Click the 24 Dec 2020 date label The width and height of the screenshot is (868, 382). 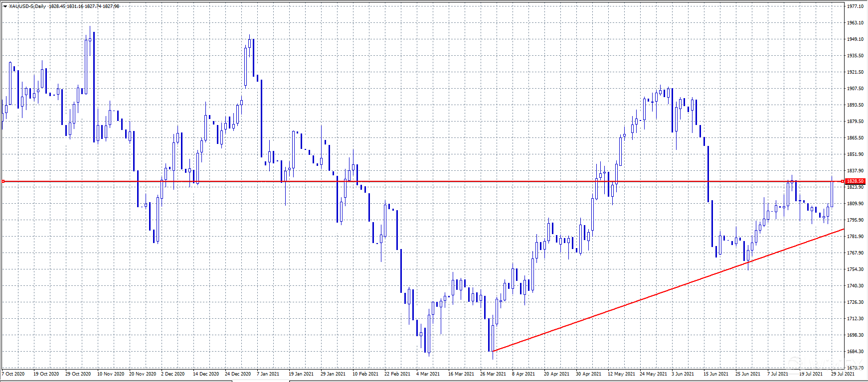pyautogui.click(x=238, y=374)
